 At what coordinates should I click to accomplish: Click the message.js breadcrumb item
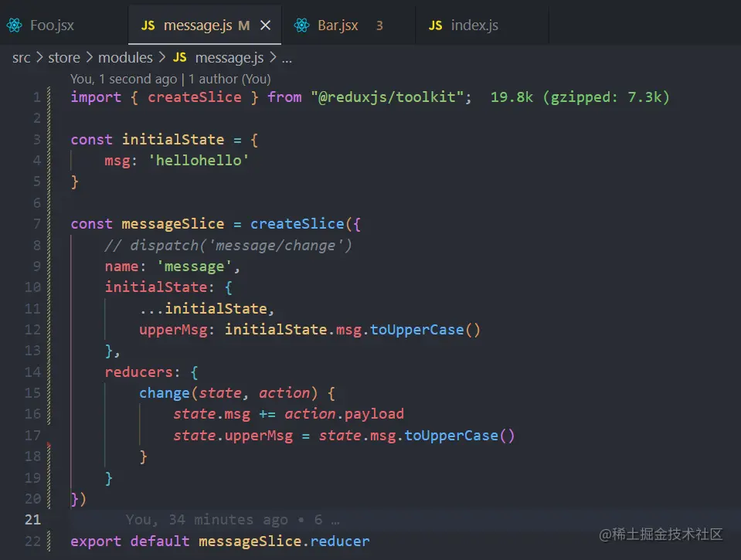click(229, 58)
